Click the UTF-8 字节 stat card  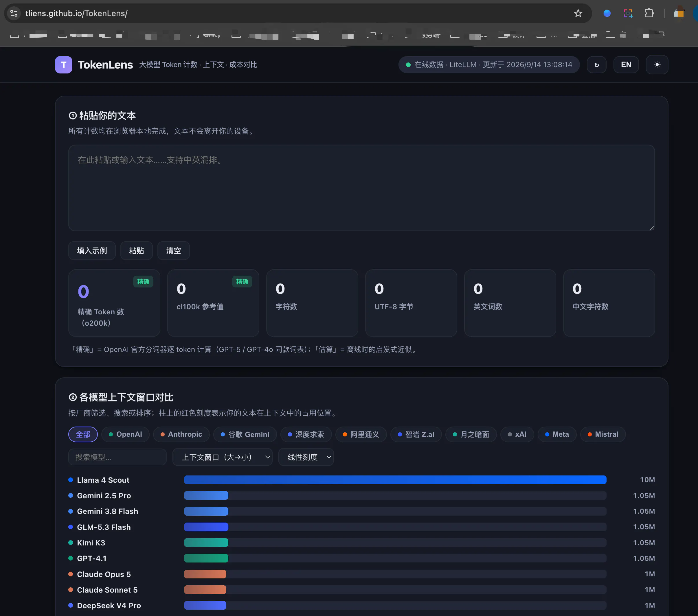411,303
